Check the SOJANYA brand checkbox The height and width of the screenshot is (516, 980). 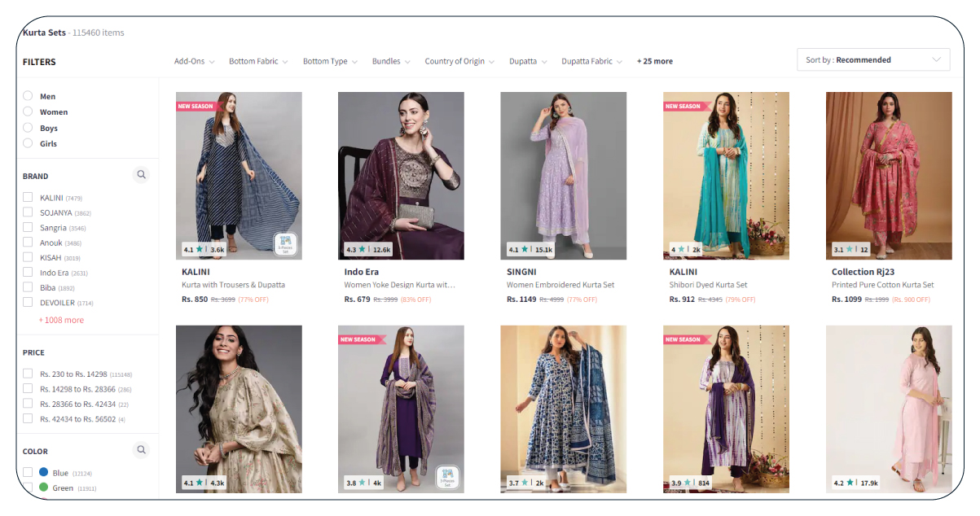click(28, 212)
